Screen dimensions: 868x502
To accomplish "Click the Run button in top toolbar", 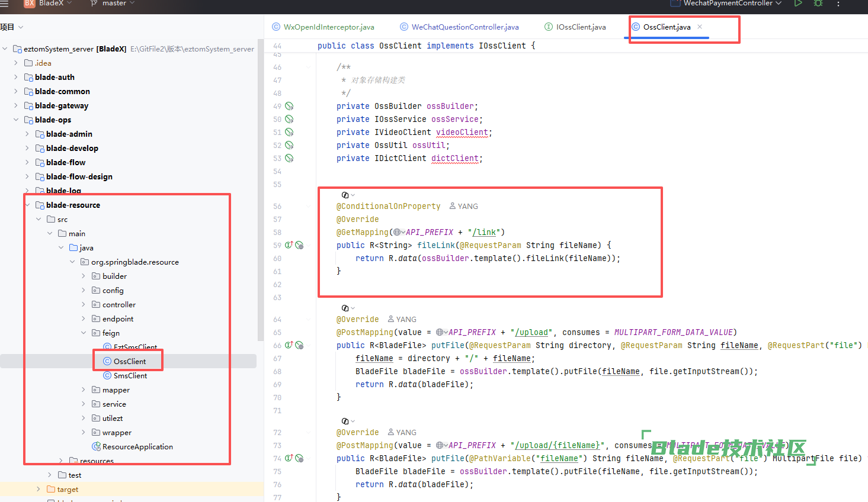I will pos(798,4).
